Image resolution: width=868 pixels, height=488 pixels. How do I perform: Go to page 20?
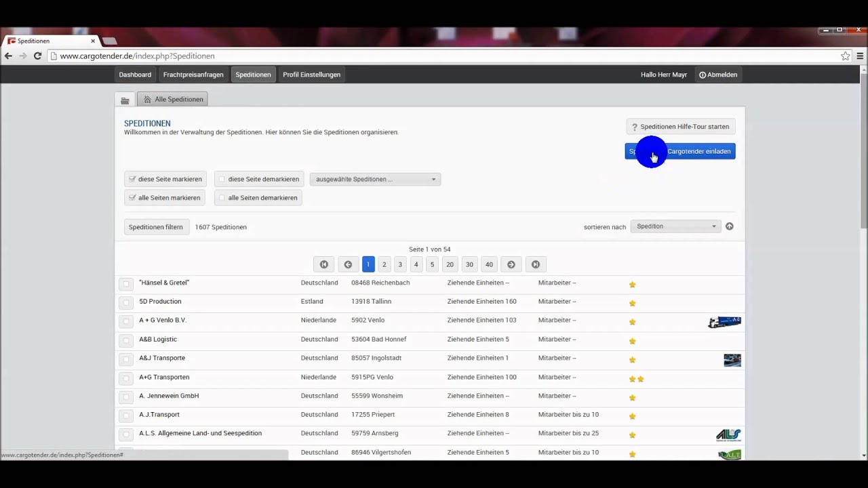[x=450, y=264]
